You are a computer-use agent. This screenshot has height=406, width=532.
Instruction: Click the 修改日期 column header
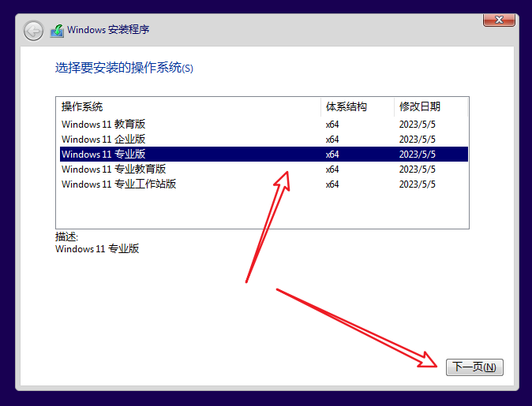(x=430, y=106)
